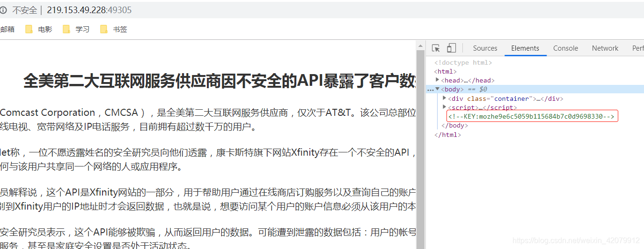The width and height of the screenshot is (644, 249).
Task: Click the address bar URL 219.153.49.228:49305
Action: [x=89, y=10]
